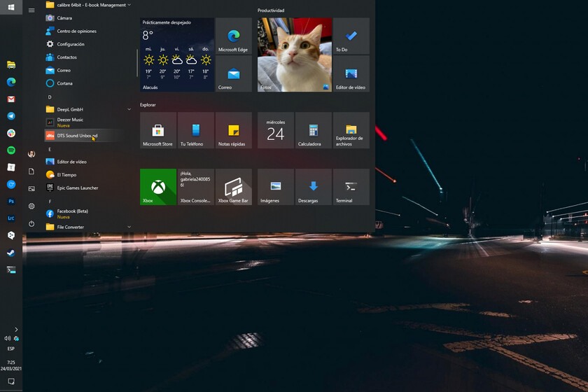
Task: Open the Typora icon in the taskbar
Action: click(x=11, y=167)
